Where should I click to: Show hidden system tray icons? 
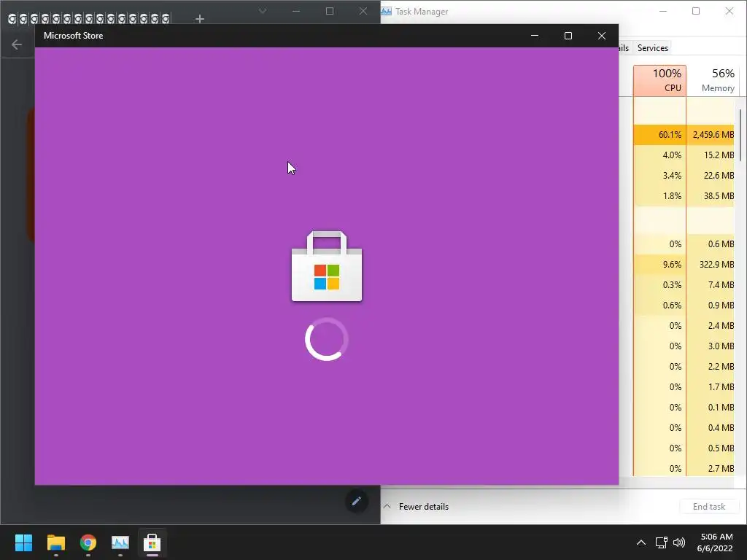tap(641, 542)
